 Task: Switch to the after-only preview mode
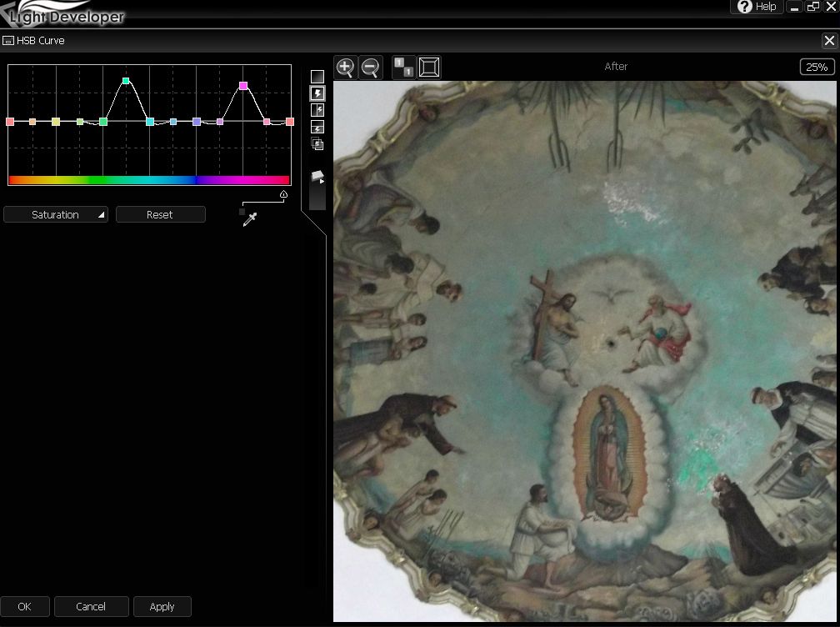(317, 93)
